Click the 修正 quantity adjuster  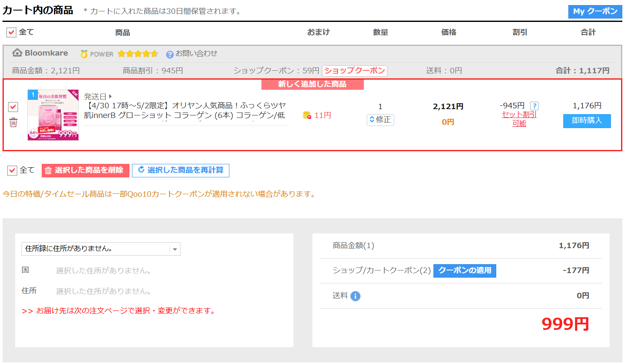380,120
